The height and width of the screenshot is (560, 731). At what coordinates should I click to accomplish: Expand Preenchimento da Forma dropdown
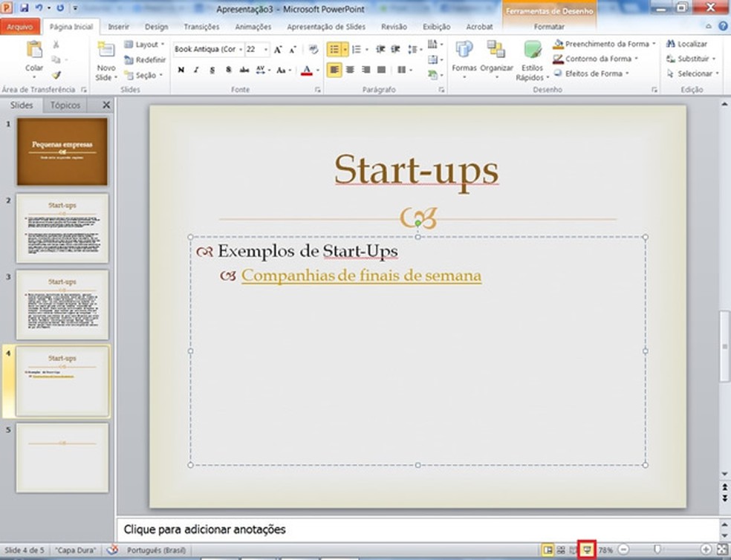click(x=653, y=45)
